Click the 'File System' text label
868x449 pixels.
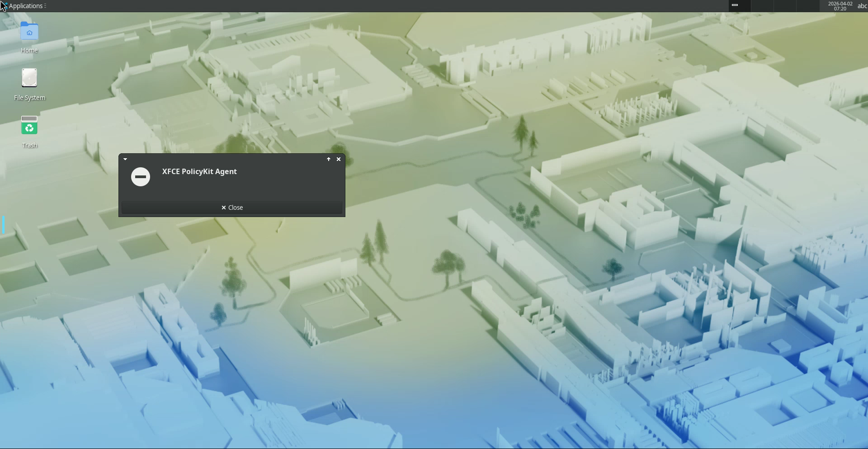pyautogui.click(x=29, y=98)
